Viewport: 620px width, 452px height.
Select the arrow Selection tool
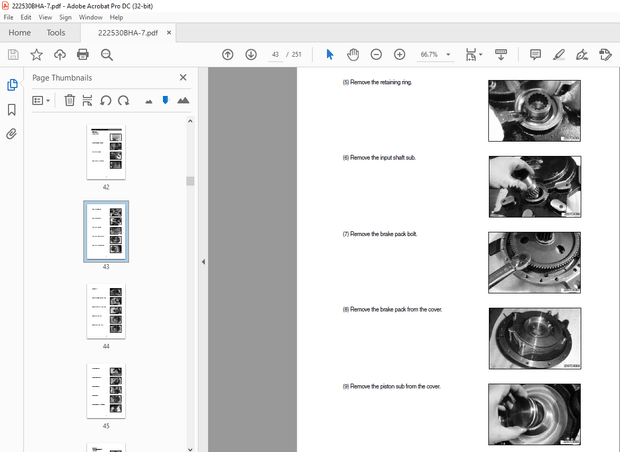(330, 54)
